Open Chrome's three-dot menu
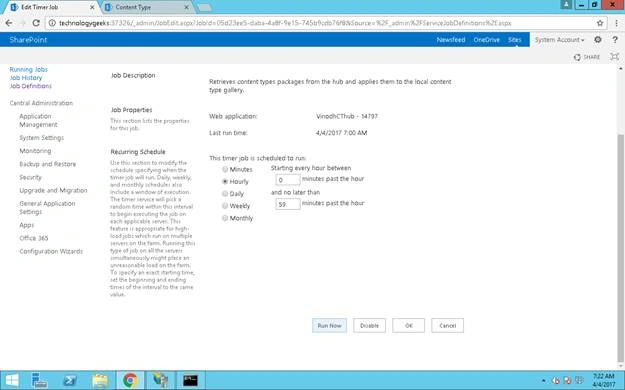The width and height of the screenshot is (625, 390). [x=616, y=23]
